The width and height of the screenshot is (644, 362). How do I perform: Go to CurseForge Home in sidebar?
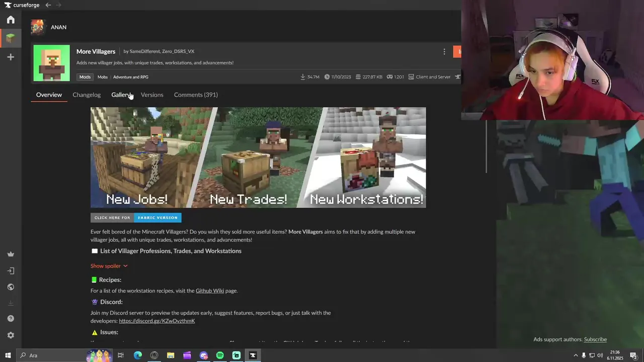point(11,20)
